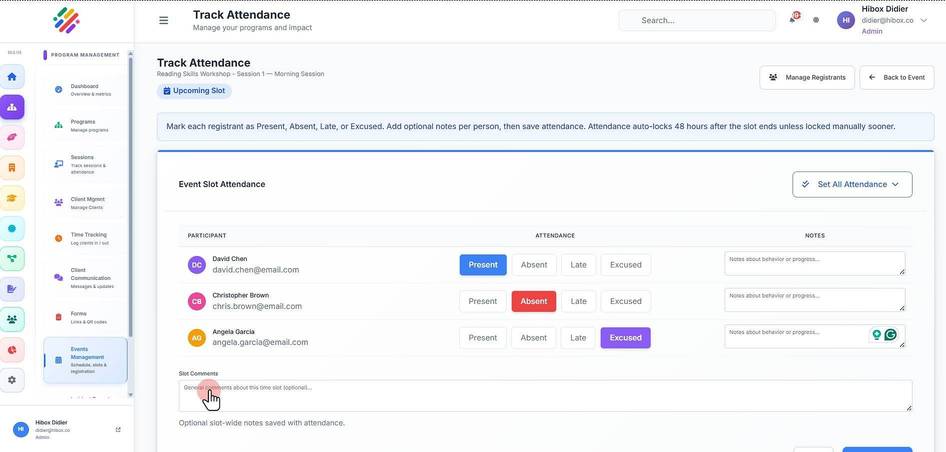
Task: Click the orange building rail icon
Action: 12,168
